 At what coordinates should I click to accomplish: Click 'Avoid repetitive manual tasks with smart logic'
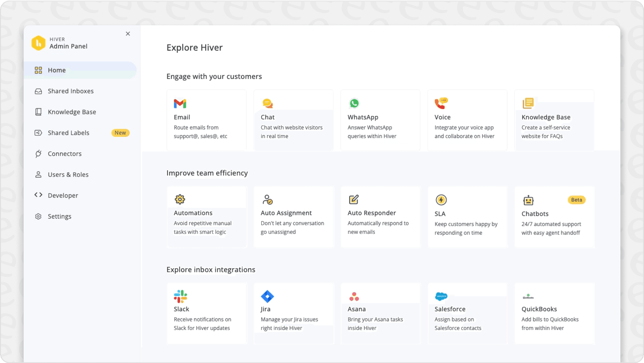pyautogui.click(x=203, y=228)
